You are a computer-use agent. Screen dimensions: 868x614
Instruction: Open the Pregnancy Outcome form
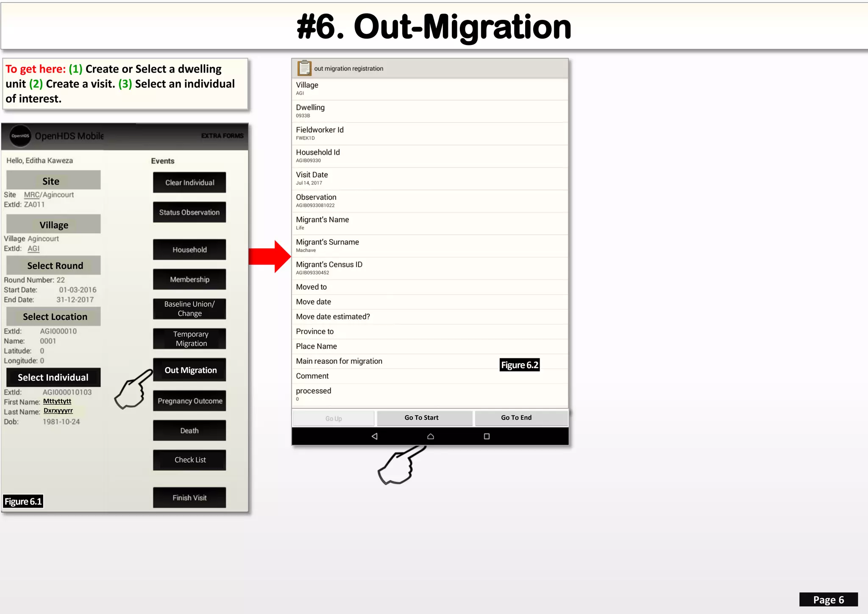coord(189,401)
